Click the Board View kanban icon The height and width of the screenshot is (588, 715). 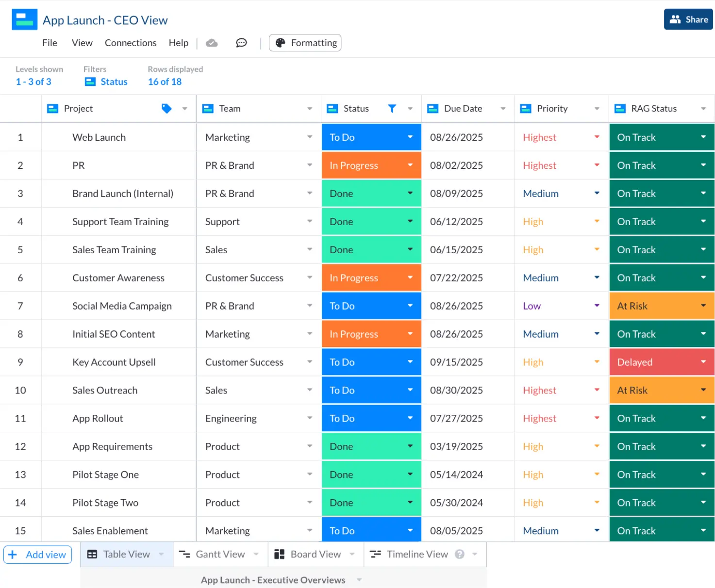tap(279, 554)
